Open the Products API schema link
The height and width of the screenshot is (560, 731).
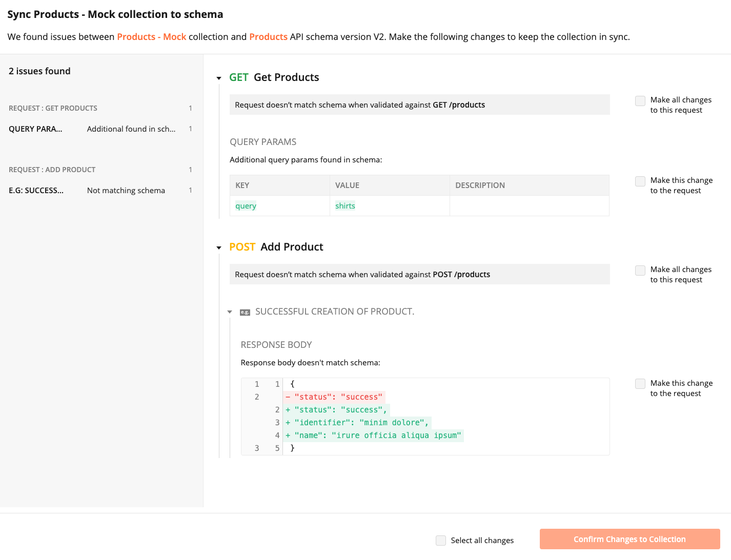coord(268,37)
